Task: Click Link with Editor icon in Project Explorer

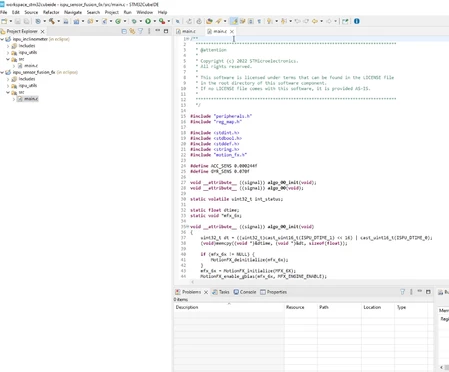Action: coord(132,31)
